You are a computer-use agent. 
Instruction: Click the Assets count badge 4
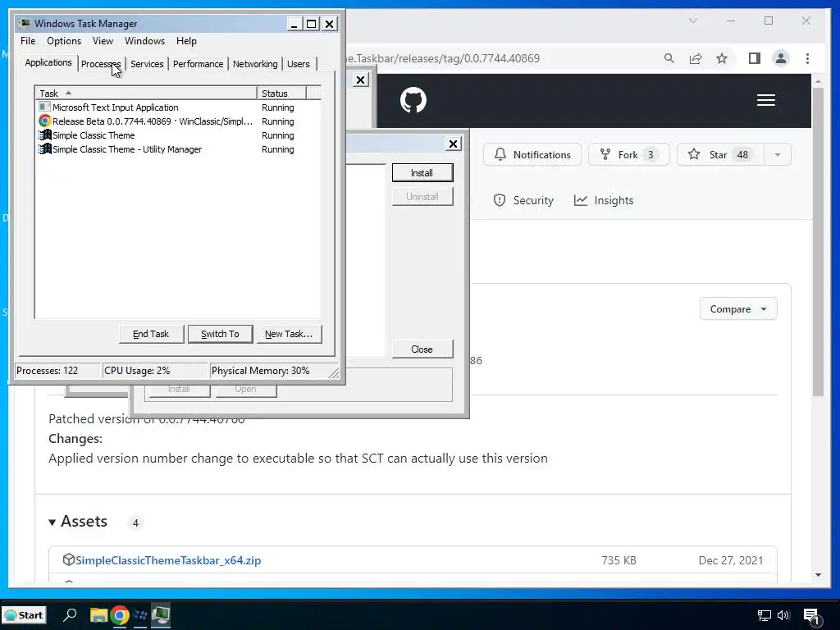pos(135,523)
